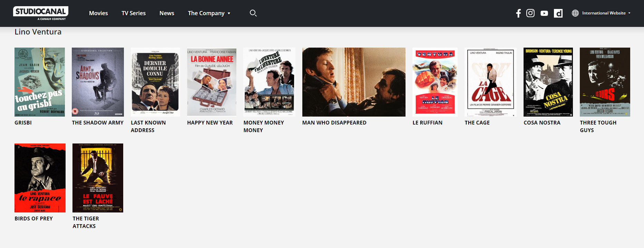Open the Dailymotion icon link
The width and height of the screenshot is (644, 248).
coord(558,13)
